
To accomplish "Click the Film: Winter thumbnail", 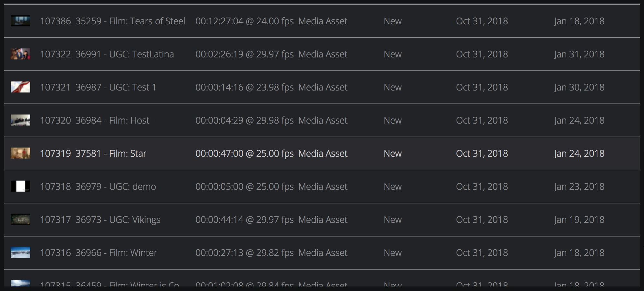I will (x=20, y=253).
